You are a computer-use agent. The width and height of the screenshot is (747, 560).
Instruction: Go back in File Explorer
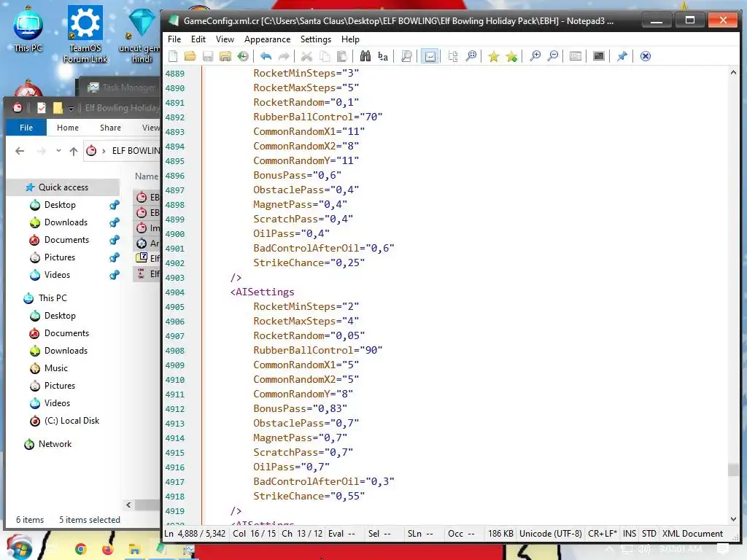tap(20, 151)
